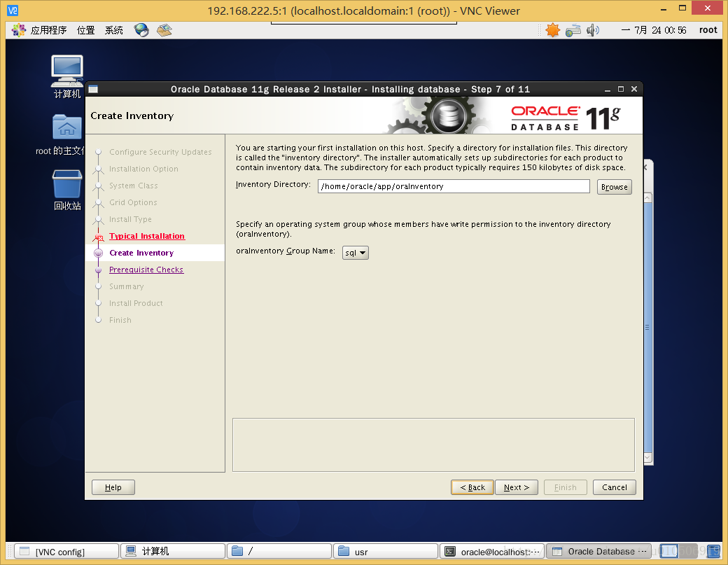This screenshot has width=728, height=565.
Task: Open the 回收站 trash icon
Action: tap(67, 190)
